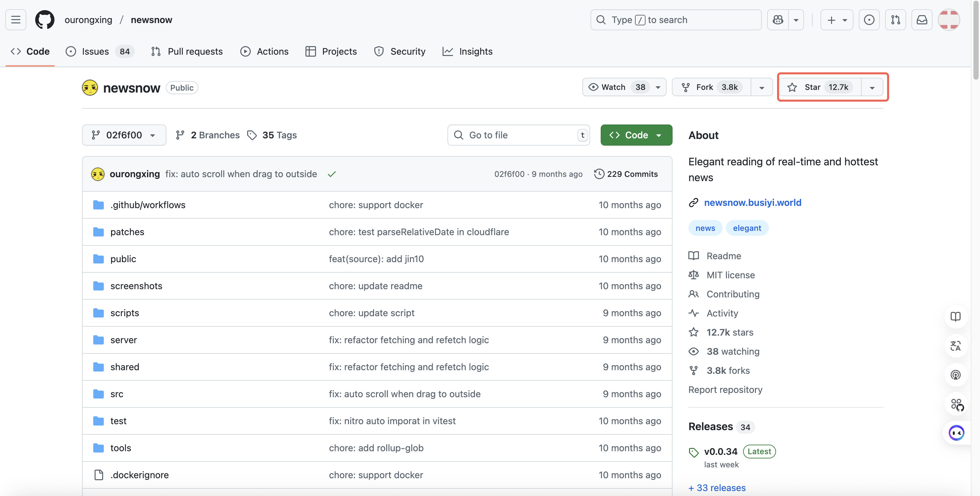Open the .dockerignore file
Image resolution: width=980 pixels, height=496 pixels.
[x=139, y=475]
